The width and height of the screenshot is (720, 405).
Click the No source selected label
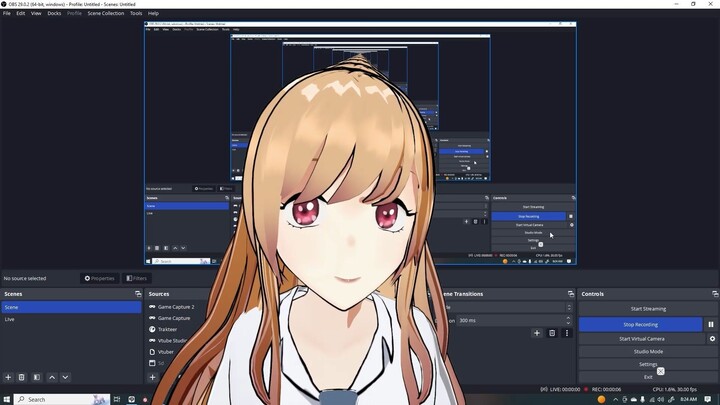click(x=25, y=278)
